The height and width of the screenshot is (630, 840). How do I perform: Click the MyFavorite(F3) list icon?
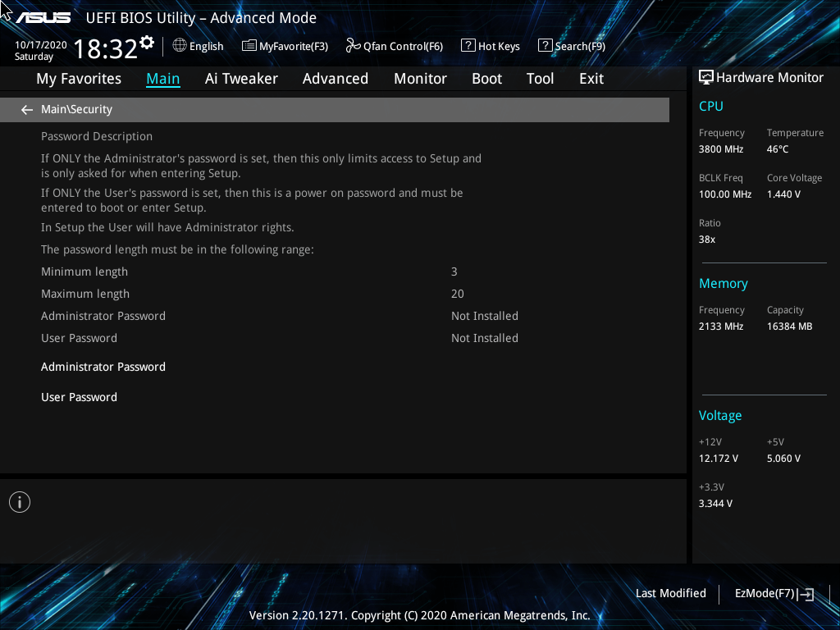coord(249,46)
